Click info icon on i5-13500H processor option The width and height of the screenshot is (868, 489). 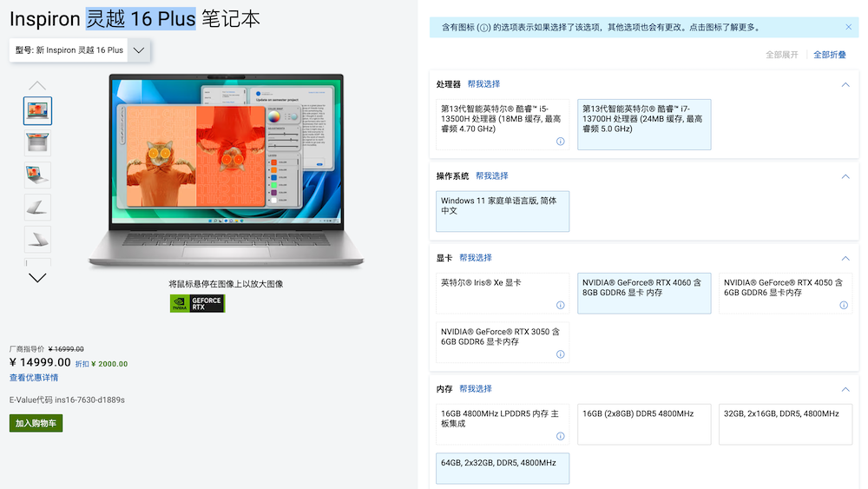click(560, 142)
